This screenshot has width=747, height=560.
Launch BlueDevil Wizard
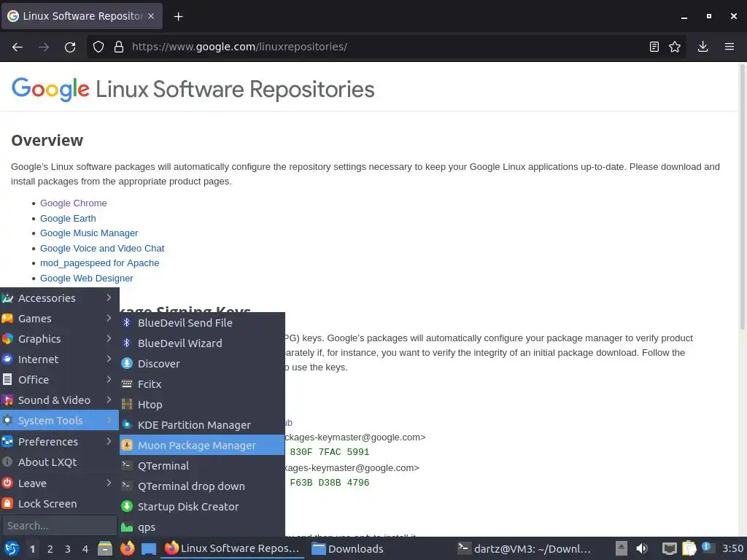[x=202, y=343]
